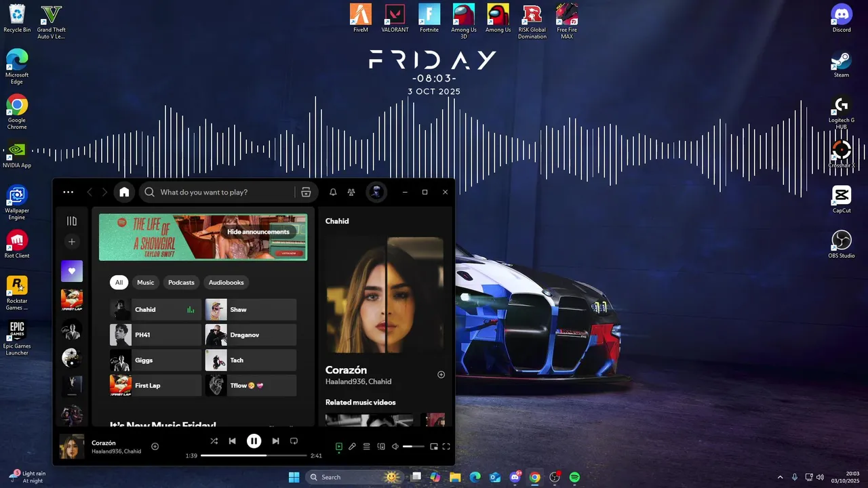Open the Shaw playlist tile

251,310
